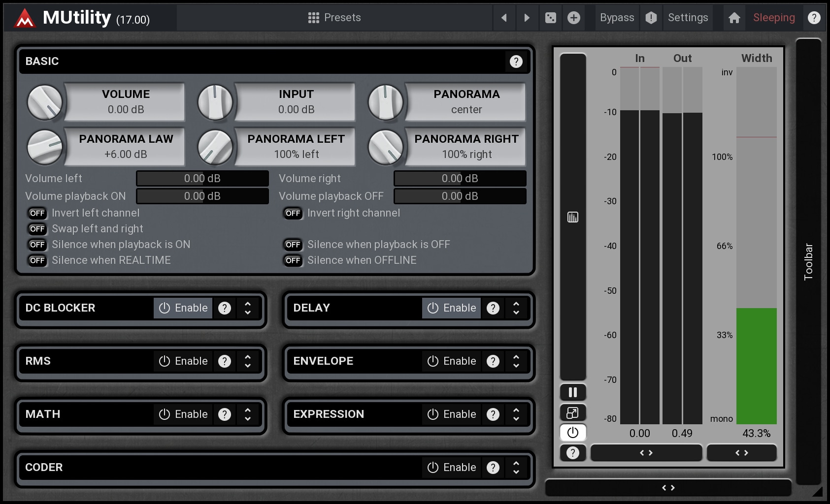Open the BASIC section help icon
The width and height of the screenshot is (830, 504).
tap(516, 62)
